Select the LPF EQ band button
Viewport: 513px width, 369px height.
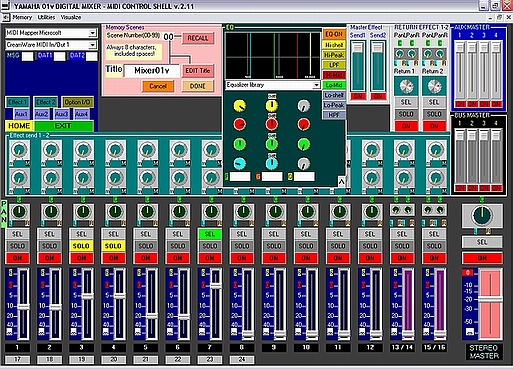pos(334,65)
